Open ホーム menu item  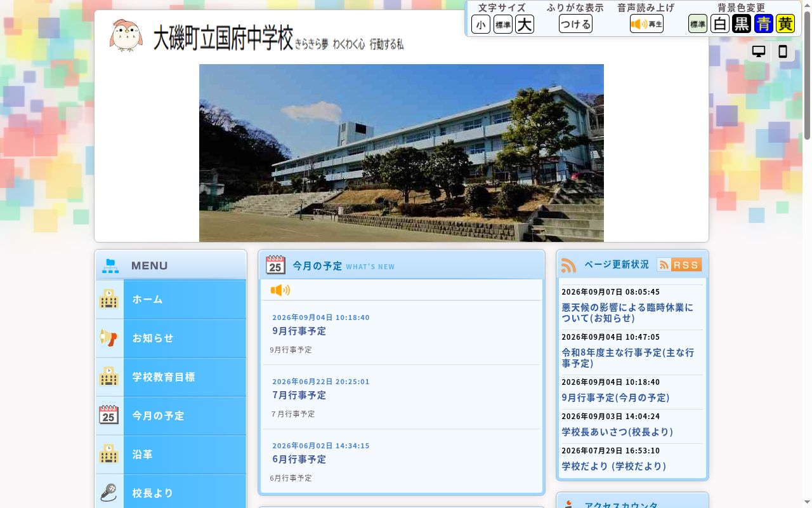(x=171, y=299)
